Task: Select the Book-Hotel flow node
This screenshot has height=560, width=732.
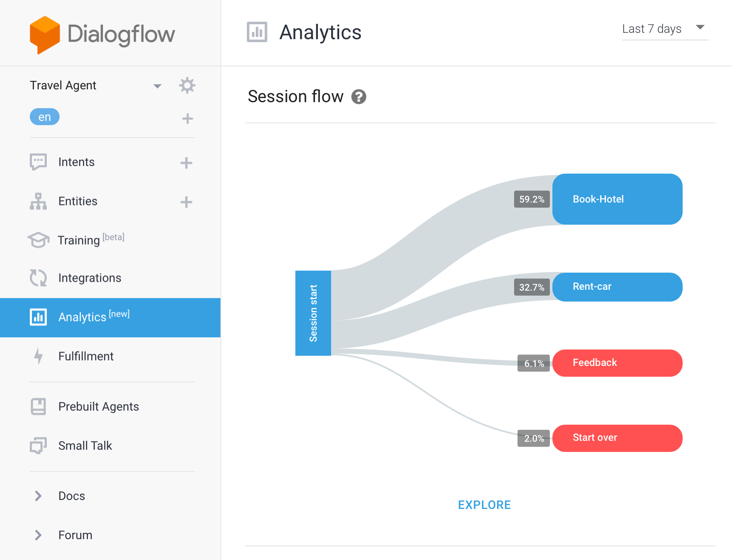Action: click(x=617, y=199)
